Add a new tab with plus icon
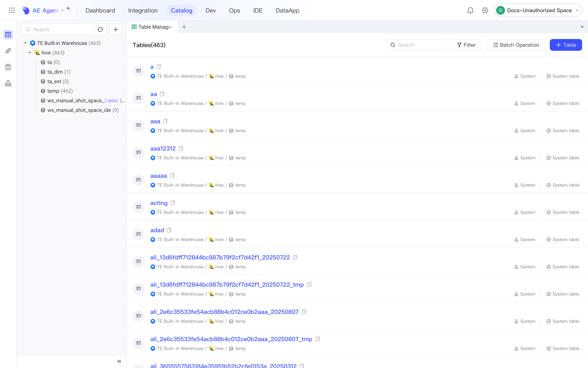 click(x=184, y=27)
